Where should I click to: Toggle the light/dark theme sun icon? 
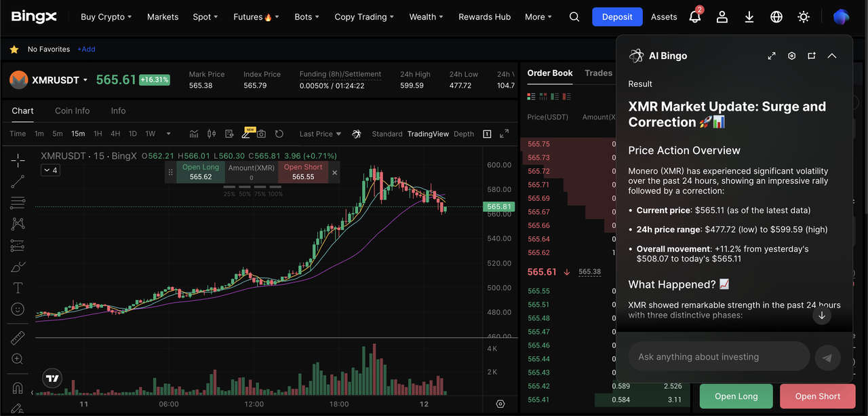coord(804,17)
